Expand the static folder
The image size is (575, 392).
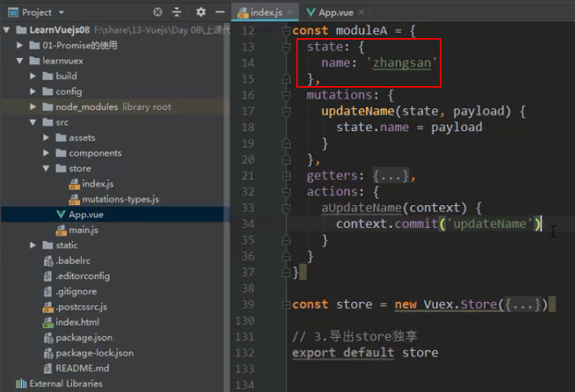coord(33,245)
